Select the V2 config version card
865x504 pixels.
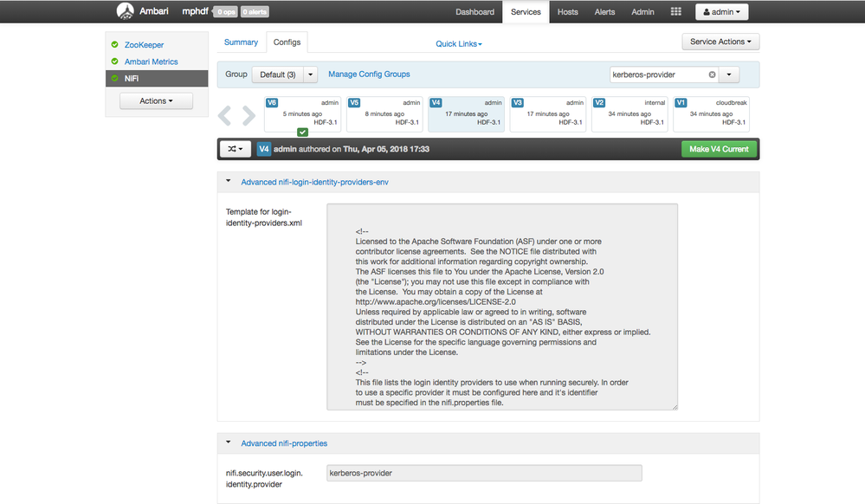(x=629, y=114)
